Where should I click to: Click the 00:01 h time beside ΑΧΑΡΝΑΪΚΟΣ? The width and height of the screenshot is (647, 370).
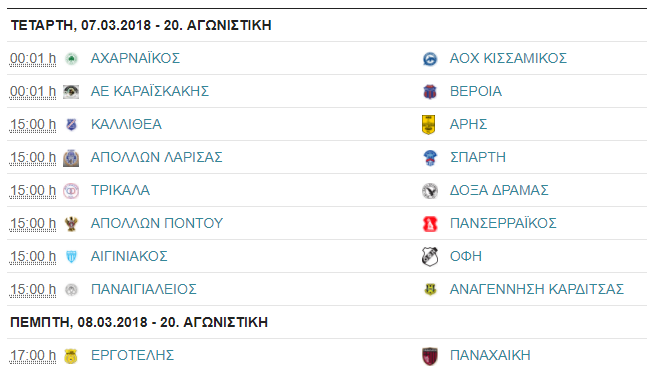point(33,59)
